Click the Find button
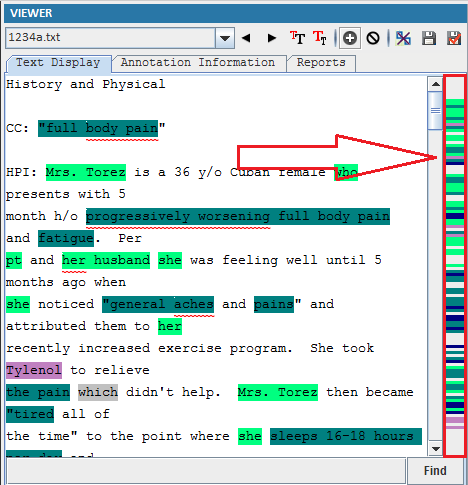Screen dimensions: 468x485 tap(435, 471)
